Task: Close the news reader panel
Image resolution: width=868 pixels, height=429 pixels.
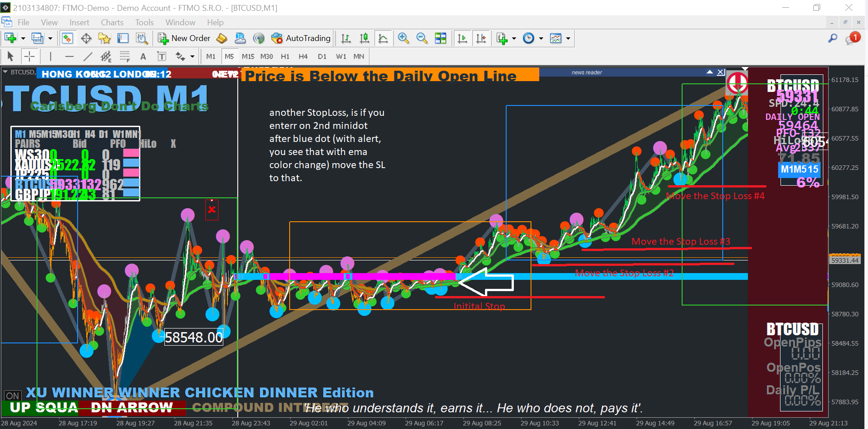Action: (x=721, y=72)
